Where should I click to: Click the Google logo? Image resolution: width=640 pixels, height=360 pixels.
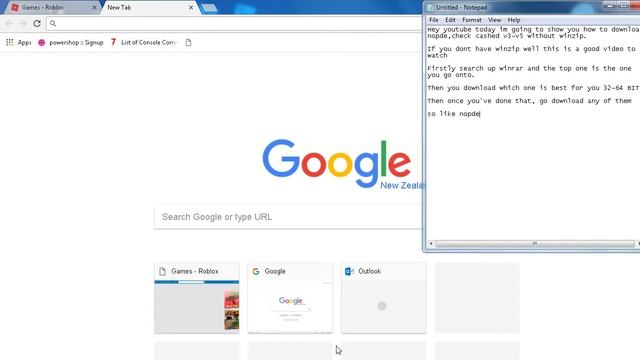336,163
